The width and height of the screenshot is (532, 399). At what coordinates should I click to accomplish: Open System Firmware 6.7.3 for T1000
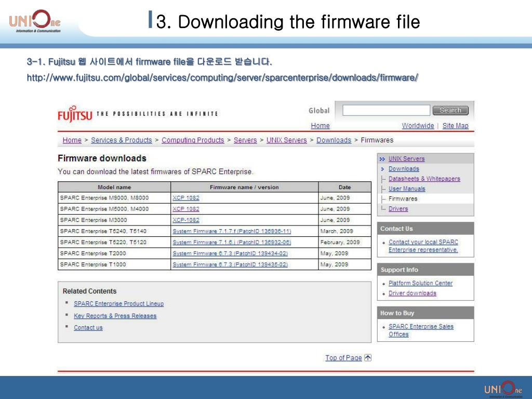pyautogui.click(x=230, y=264)
